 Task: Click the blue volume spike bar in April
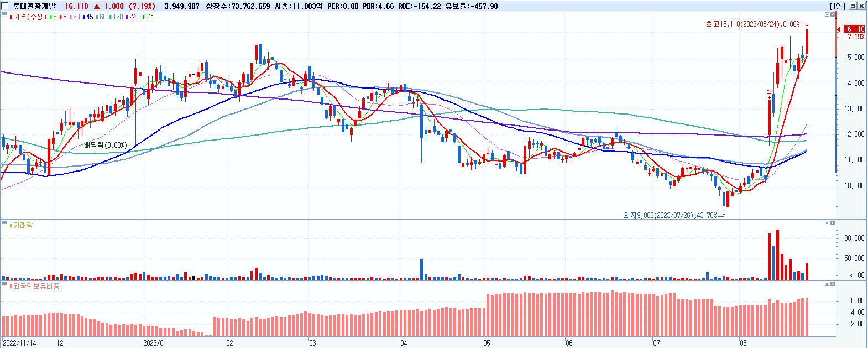(421, 269)
